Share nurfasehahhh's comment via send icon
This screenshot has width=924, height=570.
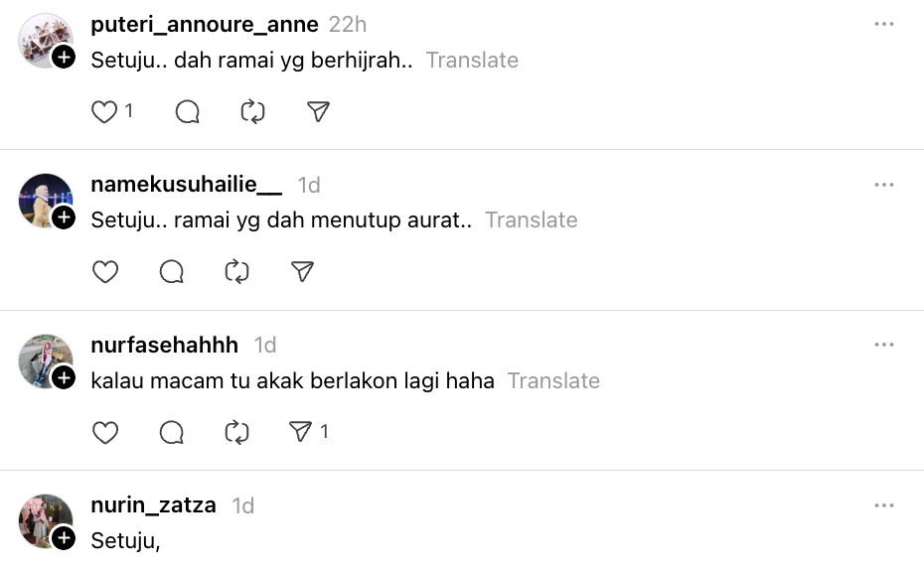[x=301, y=432]
